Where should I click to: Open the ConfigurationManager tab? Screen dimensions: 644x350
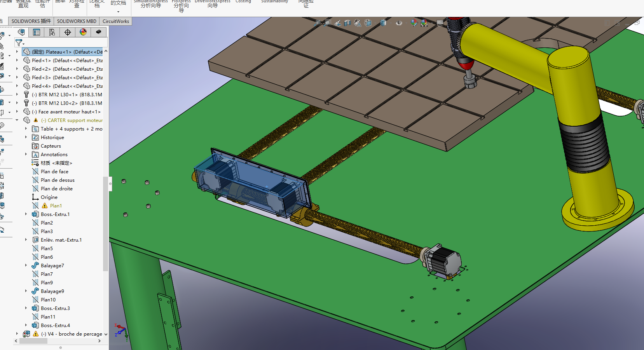[x=52, y=32]
